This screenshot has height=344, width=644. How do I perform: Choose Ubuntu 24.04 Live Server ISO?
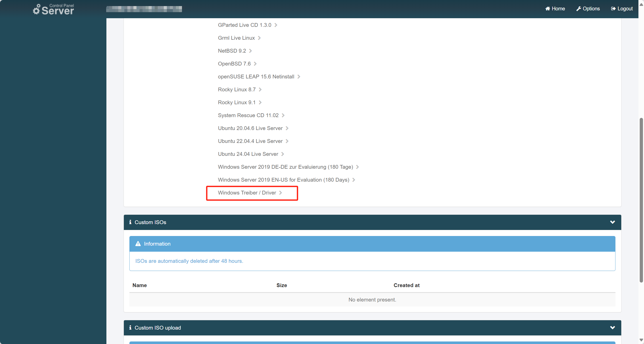pyautogui.click(x=248, y=154)
